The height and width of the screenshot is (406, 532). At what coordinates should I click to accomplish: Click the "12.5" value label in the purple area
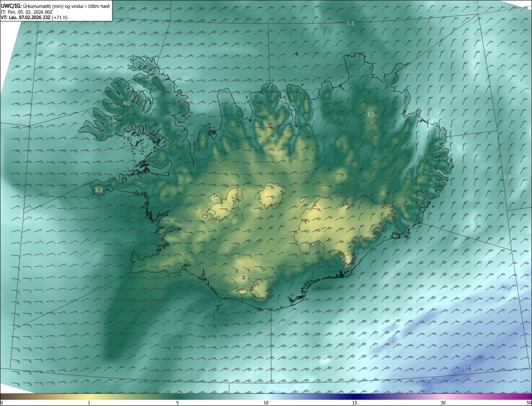click(468, 369)
